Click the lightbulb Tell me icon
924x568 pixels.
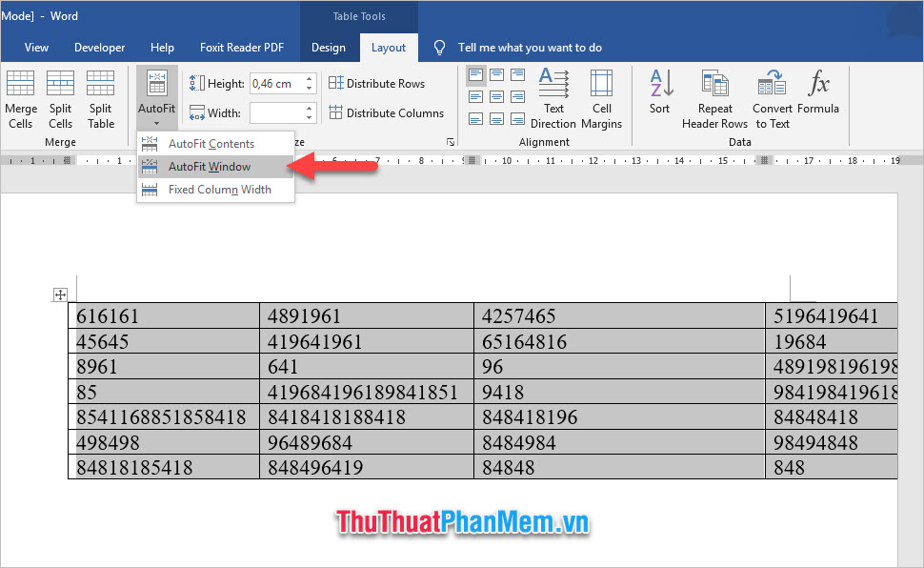pyautogui.click(x=439, y=48)
